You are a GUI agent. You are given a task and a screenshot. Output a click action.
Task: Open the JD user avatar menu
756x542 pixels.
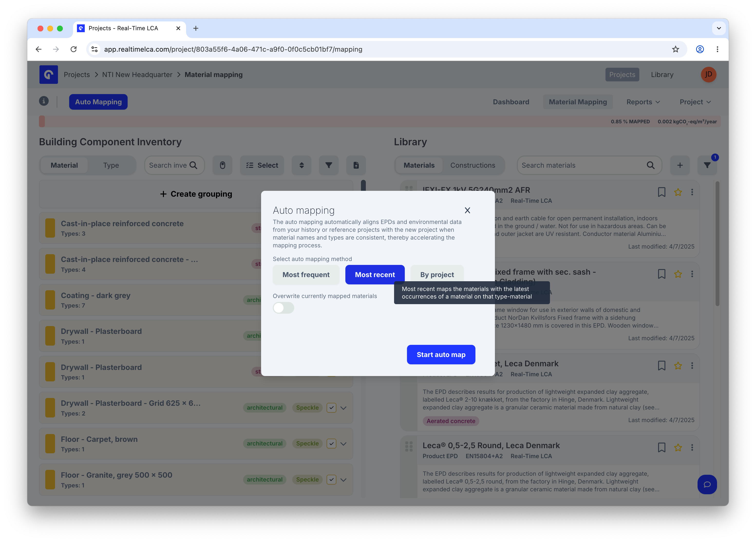[708, 74]
